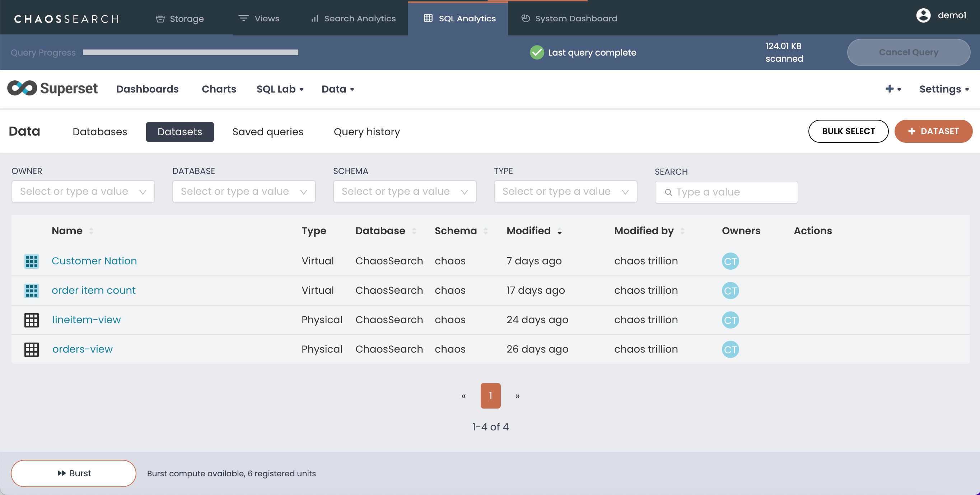Click the Search Analytics bar chart icon
Viewport: 980px width, 495px height.
click(314, 18)
